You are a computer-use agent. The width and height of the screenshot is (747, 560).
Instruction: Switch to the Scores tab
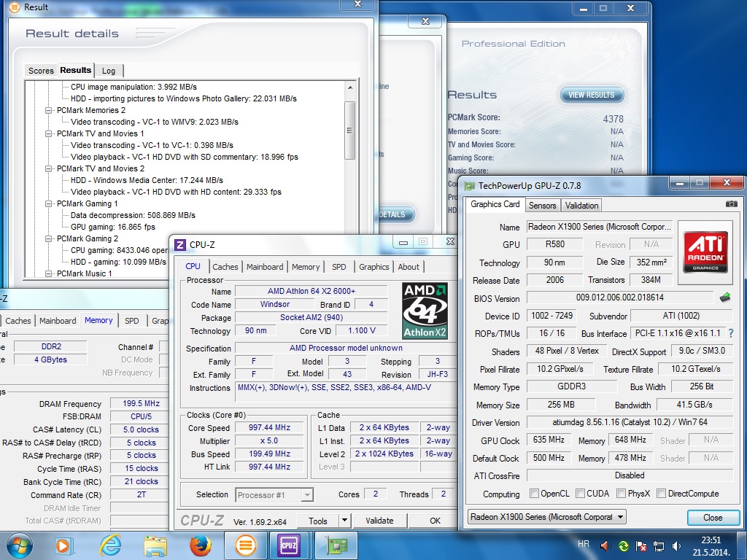(41, 71)
